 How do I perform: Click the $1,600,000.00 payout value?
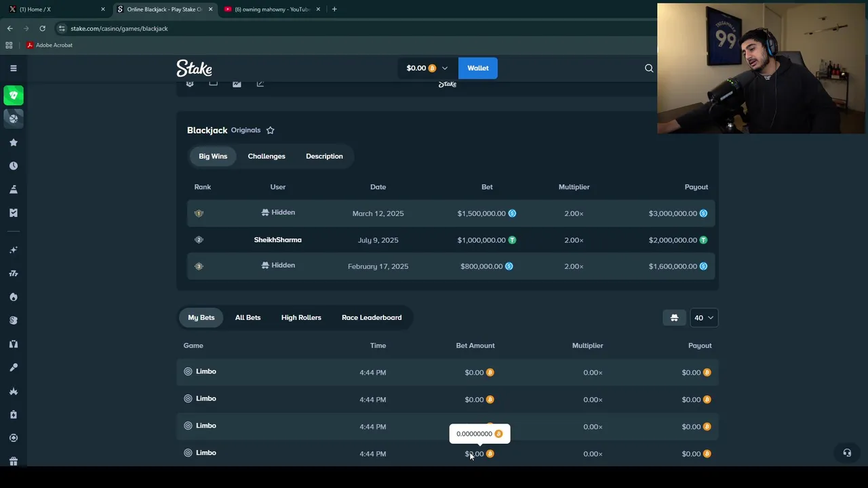[x=673, y=266]
